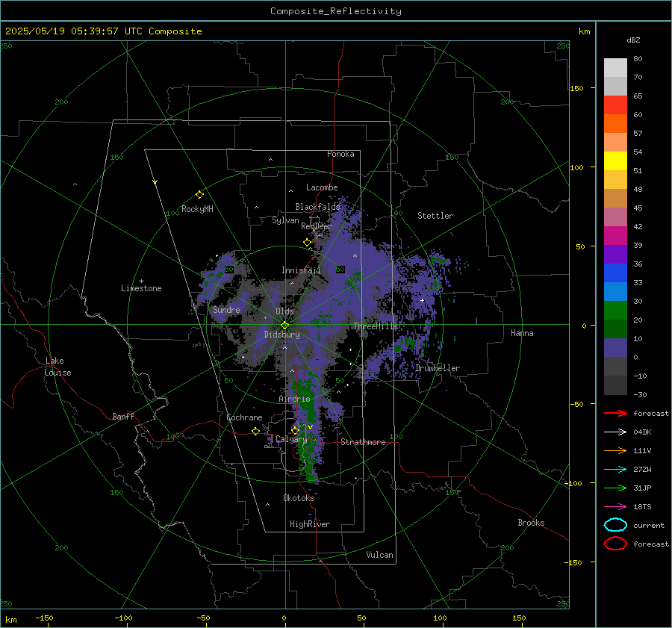The width and height of the screenshot is (672, 628).
Task: Select the cyan 27ZW arrow icon
Action: 615,470
